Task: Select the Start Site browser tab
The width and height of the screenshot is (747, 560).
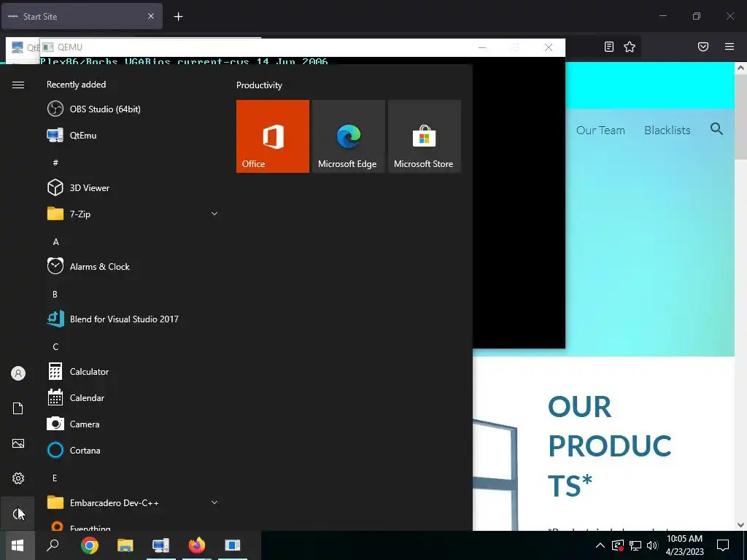Action: click(82, 17)
